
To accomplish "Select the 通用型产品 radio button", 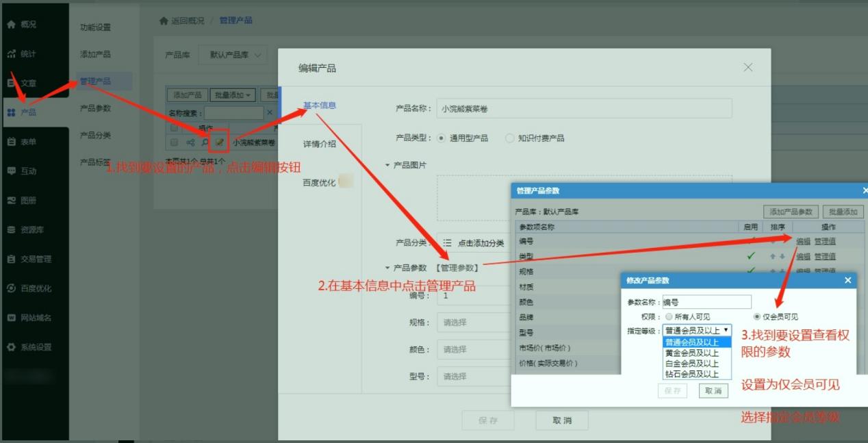I will click(x=441, y=138).
